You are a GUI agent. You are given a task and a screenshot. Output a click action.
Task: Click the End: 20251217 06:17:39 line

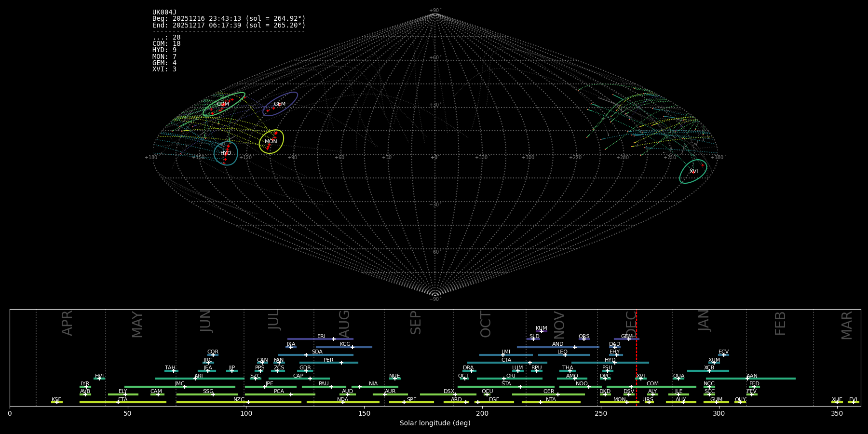click(x=229, y=25)
